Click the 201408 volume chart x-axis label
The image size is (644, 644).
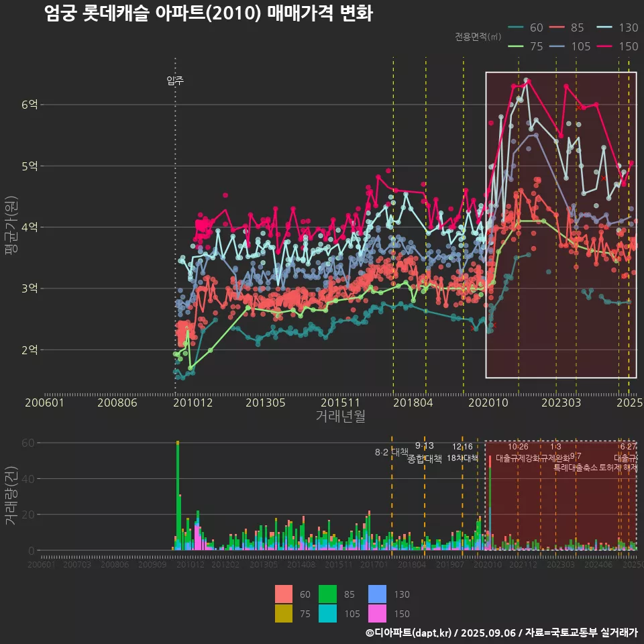(301, 564)
